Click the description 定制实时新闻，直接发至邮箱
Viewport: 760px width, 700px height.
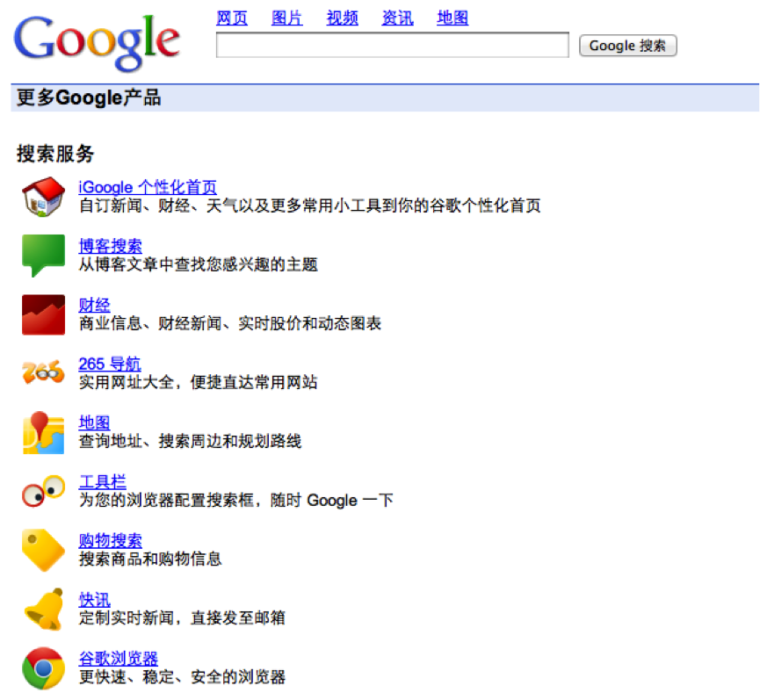182,618
